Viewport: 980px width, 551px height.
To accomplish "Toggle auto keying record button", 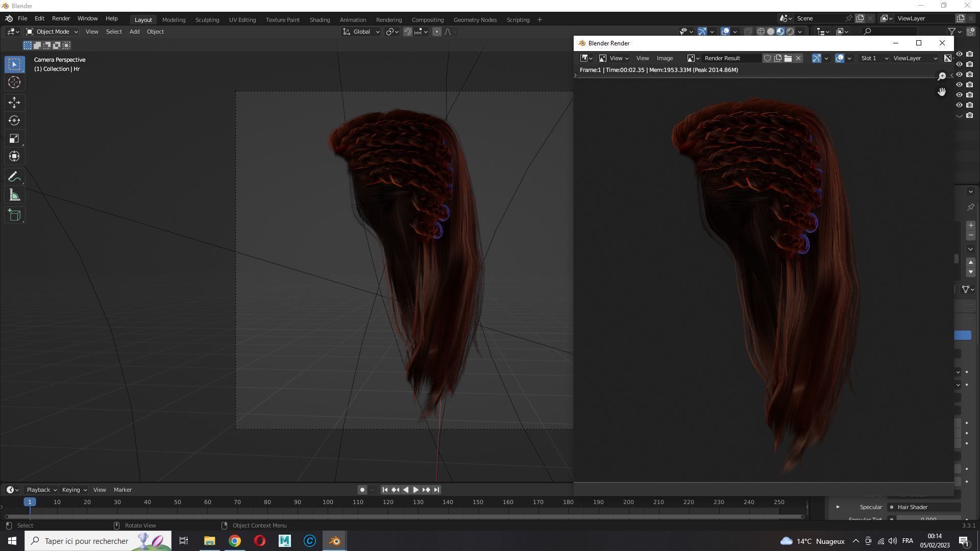I will point(362,490).
